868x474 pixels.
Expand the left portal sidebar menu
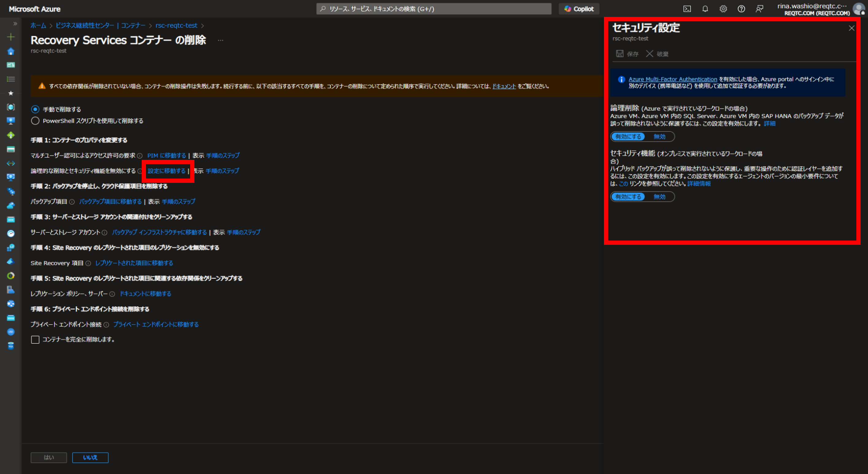tap(15, 24)
